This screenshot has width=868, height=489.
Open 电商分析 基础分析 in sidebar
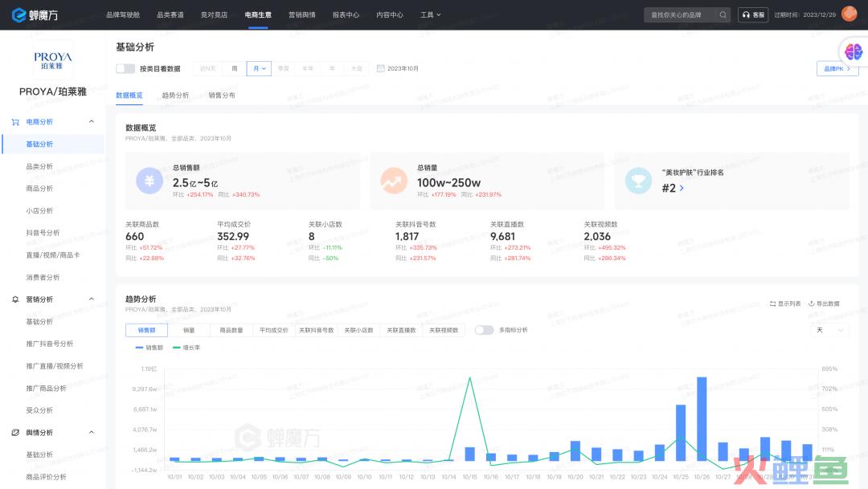click(53, 145)
